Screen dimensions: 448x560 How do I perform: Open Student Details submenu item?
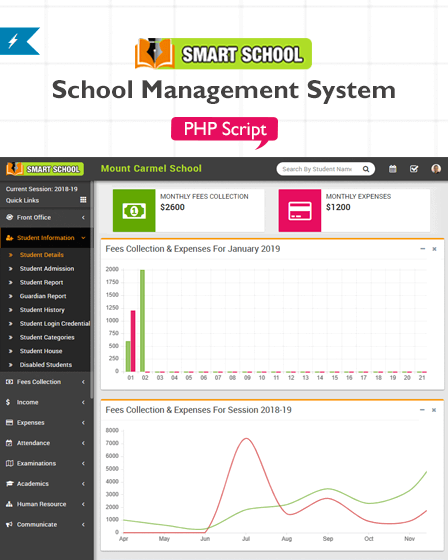[42, 255]
